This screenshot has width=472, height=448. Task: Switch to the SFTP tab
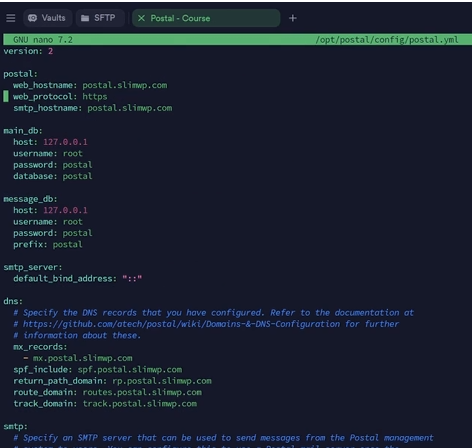[x=100, y=18]
